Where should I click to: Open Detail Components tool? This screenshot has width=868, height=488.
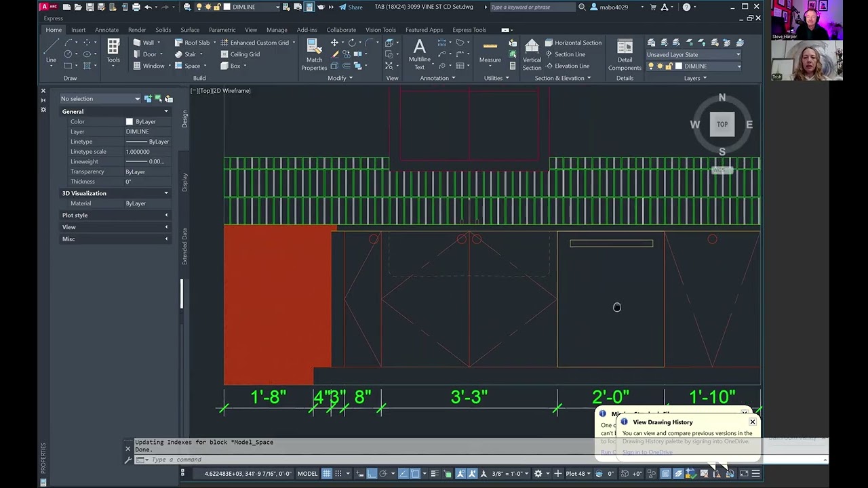[x=625, y=54]
